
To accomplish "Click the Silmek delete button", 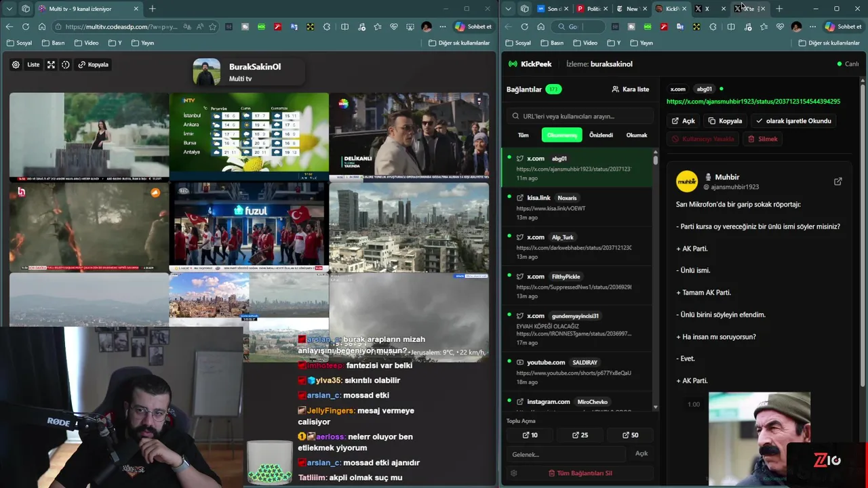I will pos(763,138).
